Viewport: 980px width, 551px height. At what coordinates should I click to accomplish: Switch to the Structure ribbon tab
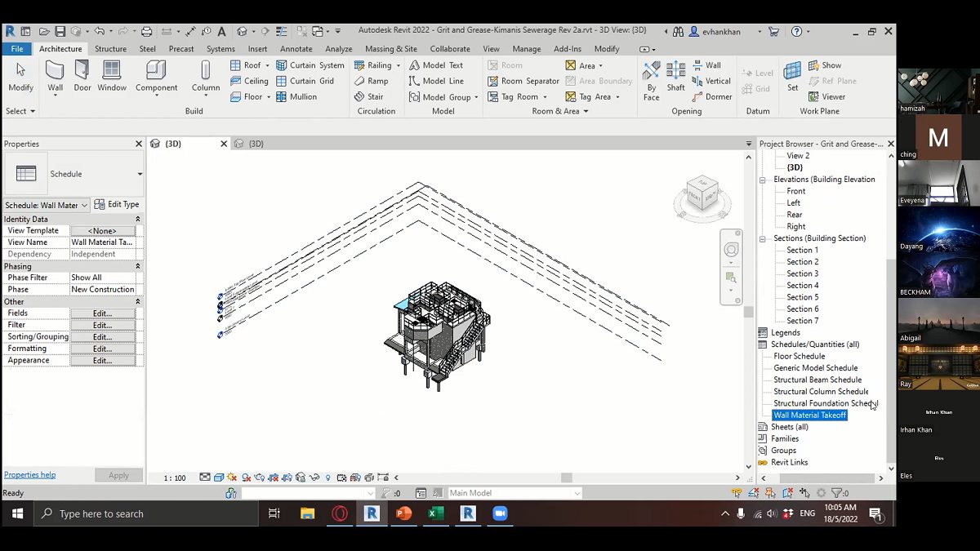[x=110, y=49]
